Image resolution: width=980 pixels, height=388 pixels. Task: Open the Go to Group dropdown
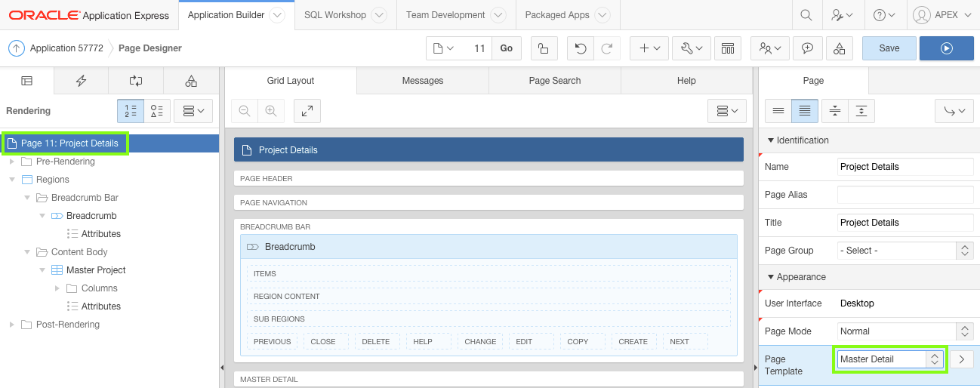[x=954, y=111]
